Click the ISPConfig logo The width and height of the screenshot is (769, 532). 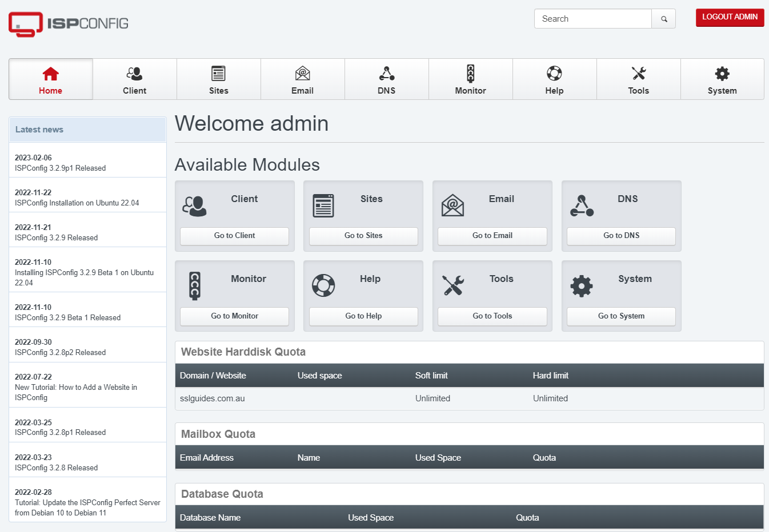tap(67, 24)
